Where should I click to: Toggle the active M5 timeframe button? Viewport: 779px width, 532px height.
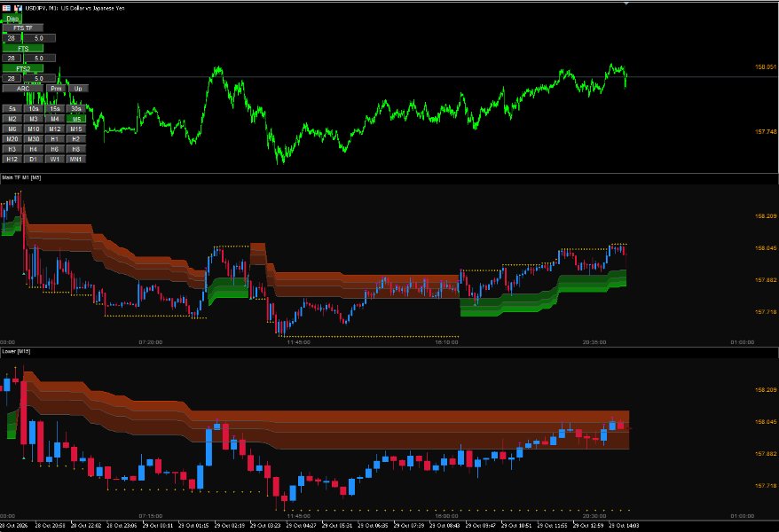(x=76, y=119)
